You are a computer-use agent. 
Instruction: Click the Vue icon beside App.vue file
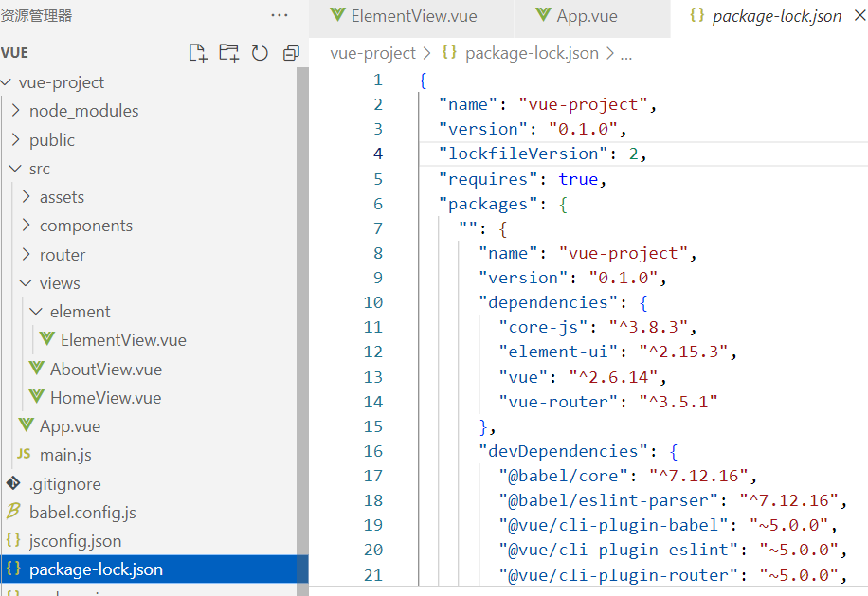point(28,425)
